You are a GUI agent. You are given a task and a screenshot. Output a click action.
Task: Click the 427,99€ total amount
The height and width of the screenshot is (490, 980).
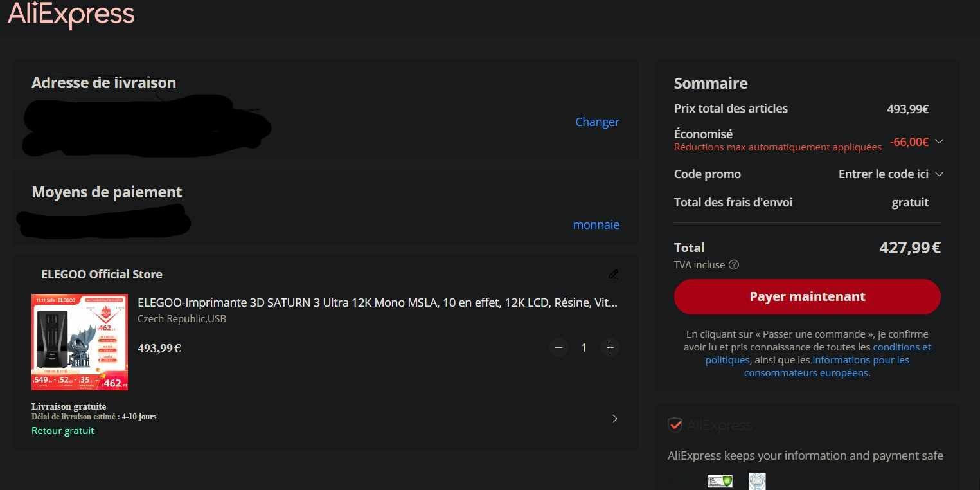(910, 248)
